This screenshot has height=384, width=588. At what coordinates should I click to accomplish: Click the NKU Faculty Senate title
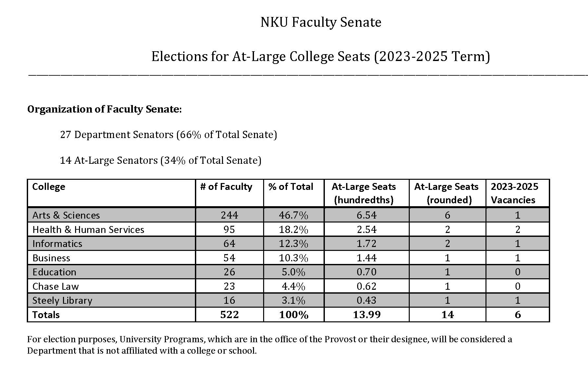321,22
